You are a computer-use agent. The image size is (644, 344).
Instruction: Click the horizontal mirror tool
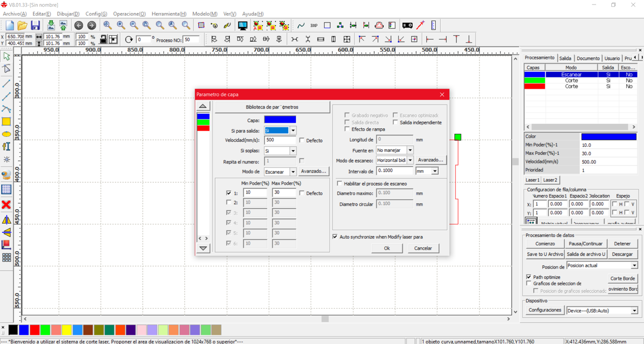[7, 220]
